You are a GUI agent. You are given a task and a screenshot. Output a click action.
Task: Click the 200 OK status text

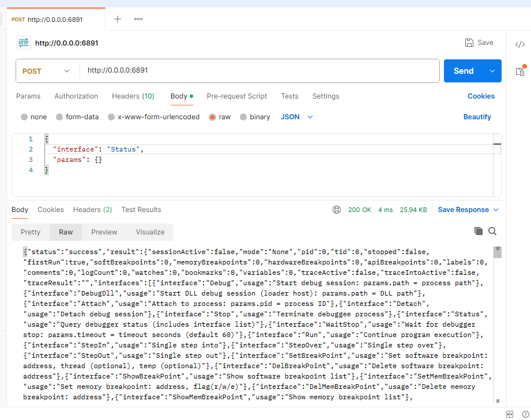tap(359, 210)
